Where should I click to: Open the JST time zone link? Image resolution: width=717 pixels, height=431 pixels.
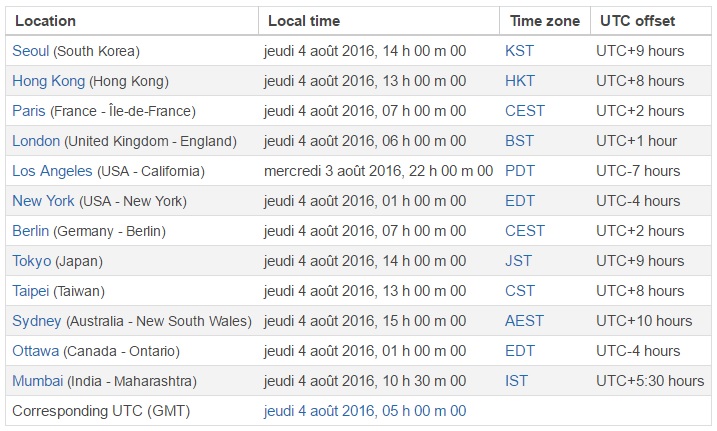tap(518, 261)
